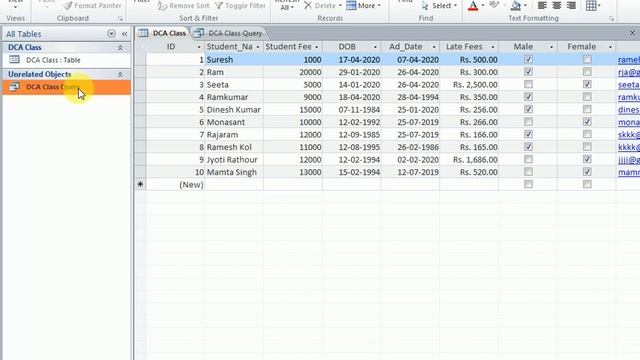Click the Select tool in Find group
This screenshot has height=360, width=640.
coord(439,6)
